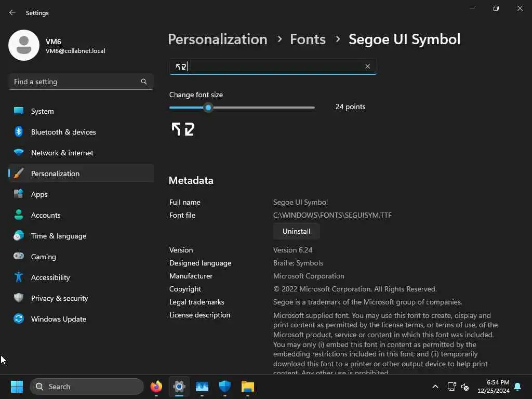Open the Photos app in taskbar
532x399 pixels.
202,387
